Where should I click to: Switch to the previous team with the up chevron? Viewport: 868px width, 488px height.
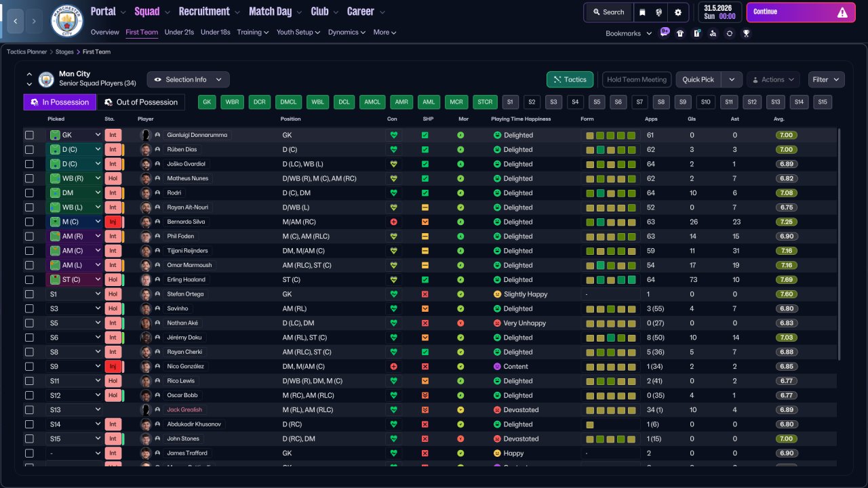29,75
